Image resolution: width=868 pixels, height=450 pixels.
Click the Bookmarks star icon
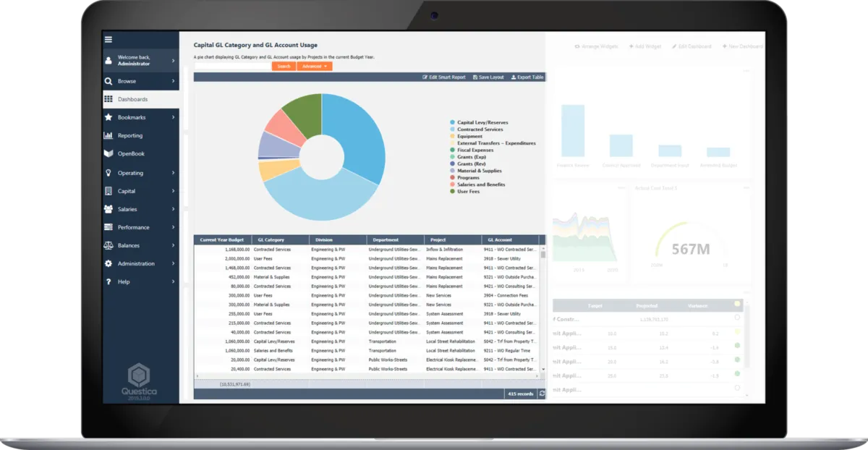pyautogui.click(x=109, y=117)
